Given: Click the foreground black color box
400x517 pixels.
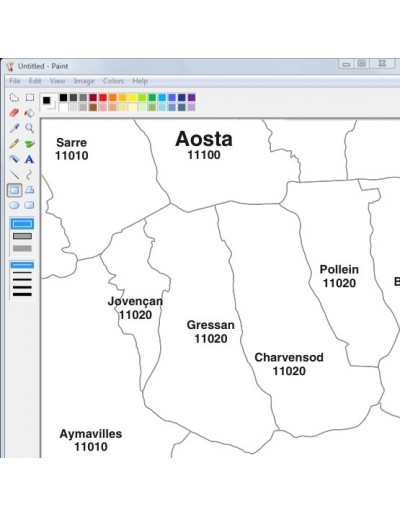Looking at the screenshot, I should click(x=46, y=100).
